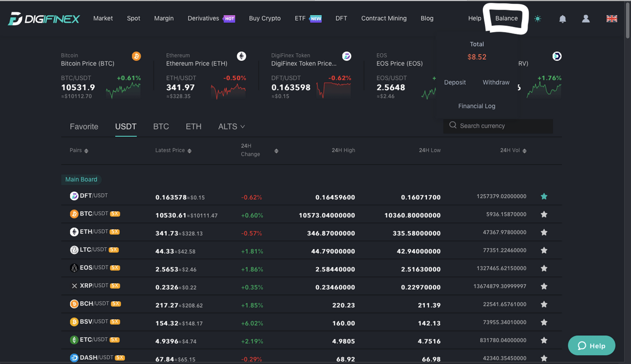The image size is (631, 364).
Task: Click the BSV coin icon in table
Action: coord(74,322)
